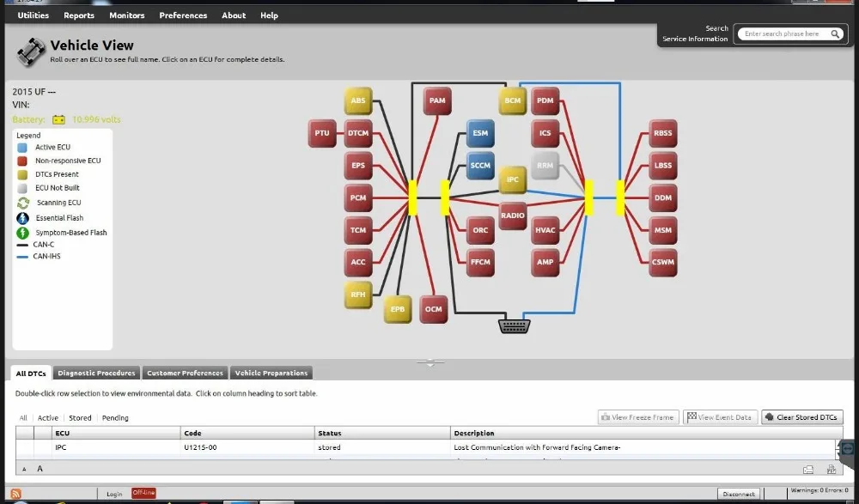Image resolution: width=859 pixels, height=504 pixels.
Task: Select the EPS ECU node
Action: tap(358, 166)
